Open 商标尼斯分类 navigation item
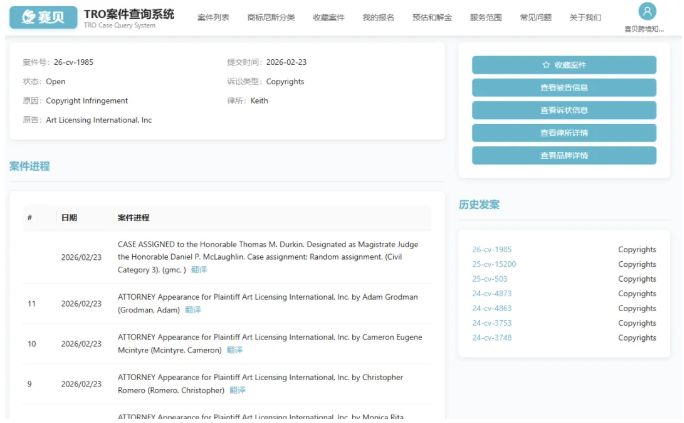 click(x=271, y=17)
